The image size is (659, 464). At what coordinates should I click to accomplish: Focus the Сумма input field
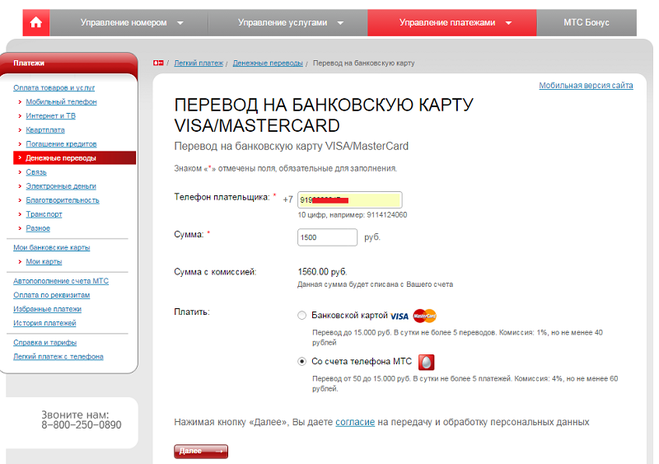[327, 237]
